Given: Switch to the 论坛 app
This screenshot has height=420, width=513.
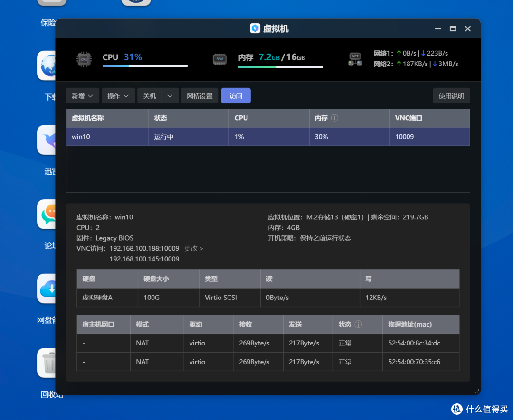Looking at the screenshot, I should click(47, 215).
